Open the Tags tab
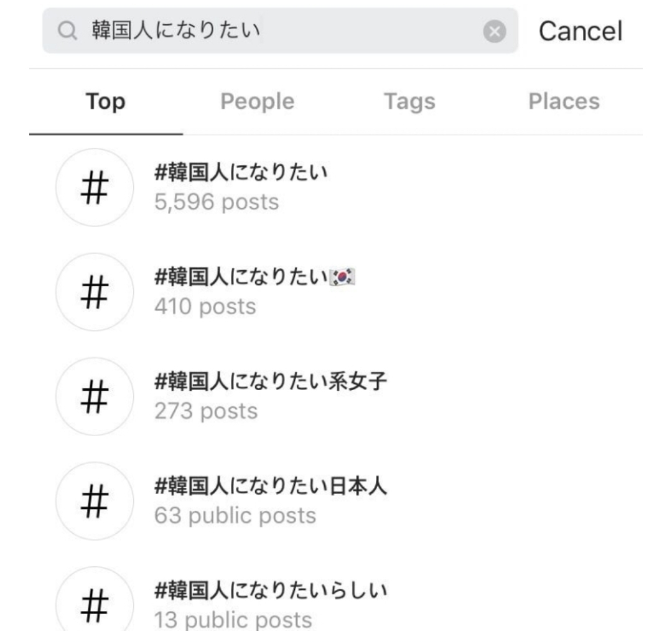672x644 pixels. click(409, 101)
